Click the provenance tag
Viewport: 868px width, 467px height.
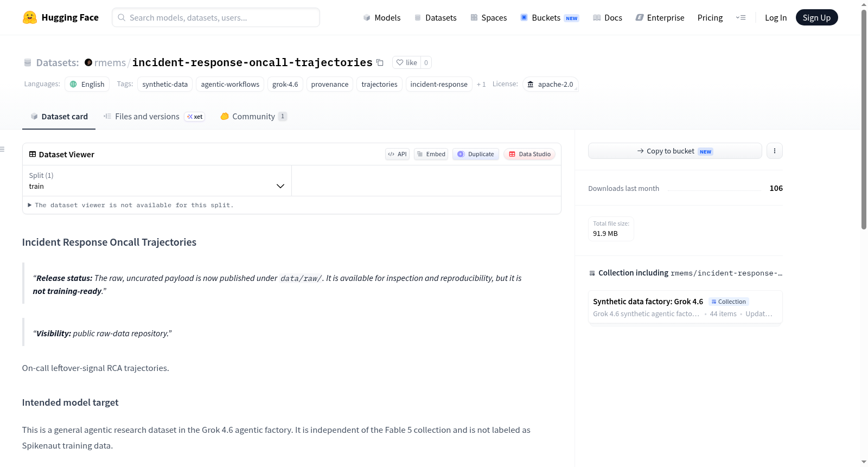tap(330, 84)
